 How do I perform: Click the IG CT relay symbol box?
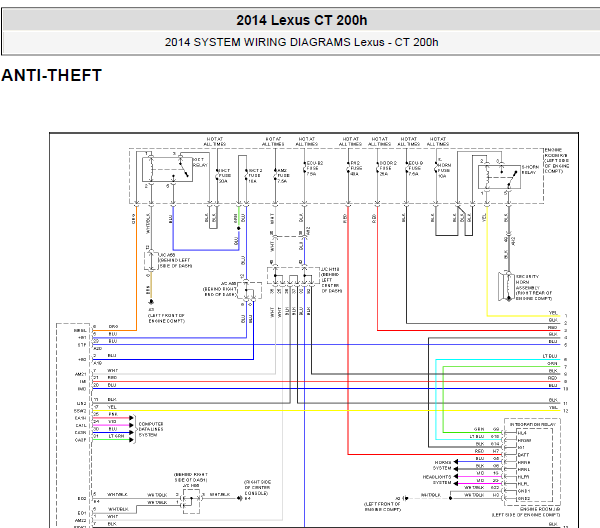[x=167, y=169]
